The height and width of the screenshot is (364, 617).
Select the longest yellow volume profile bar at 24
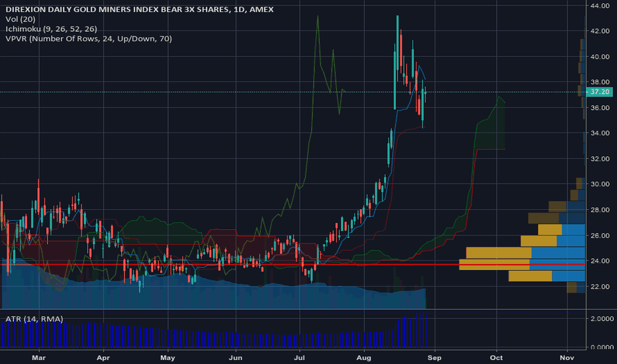pos(495,264)
